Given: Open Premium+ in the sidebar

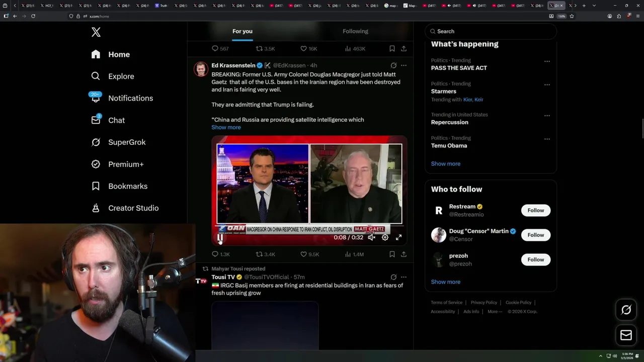Looking at the screenshot, I should [117, 164].
